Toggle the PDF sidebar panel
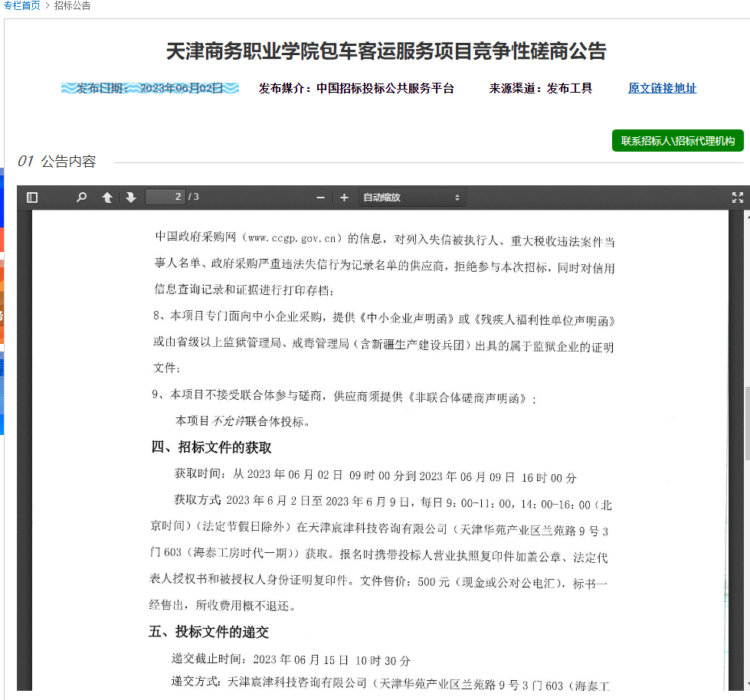Screen dimensions: 750x700 tap(31, 198)
